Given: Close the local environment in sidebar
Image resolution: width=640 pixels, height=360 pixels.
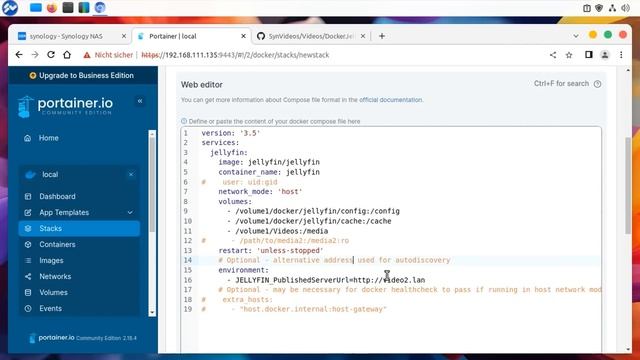Looking at the screenshot, I should (131, 175).
